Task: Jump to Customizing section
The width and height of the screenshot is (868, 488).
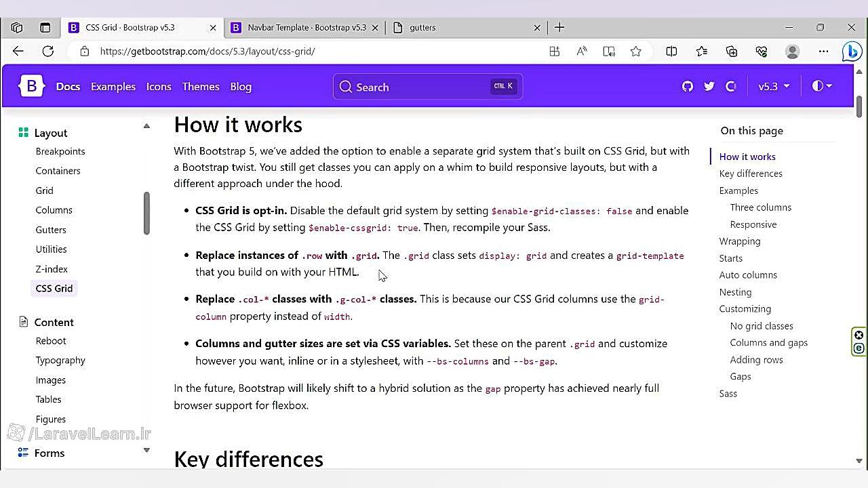Action: pyautogui.click(x=745, y=309)
